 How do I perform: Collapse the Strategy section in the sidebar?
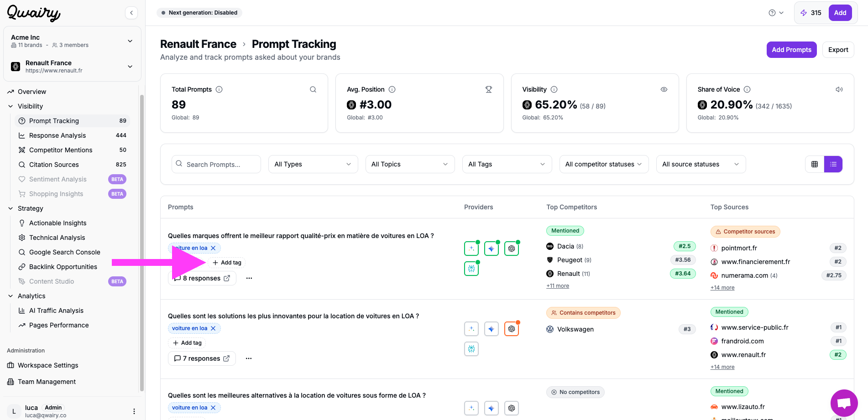coord(10,208)
